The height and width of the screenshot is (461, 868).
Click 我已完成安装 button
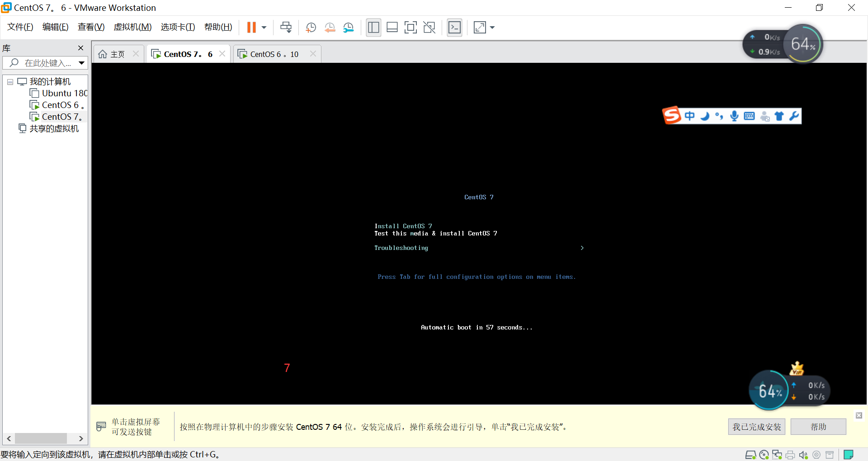757,427
